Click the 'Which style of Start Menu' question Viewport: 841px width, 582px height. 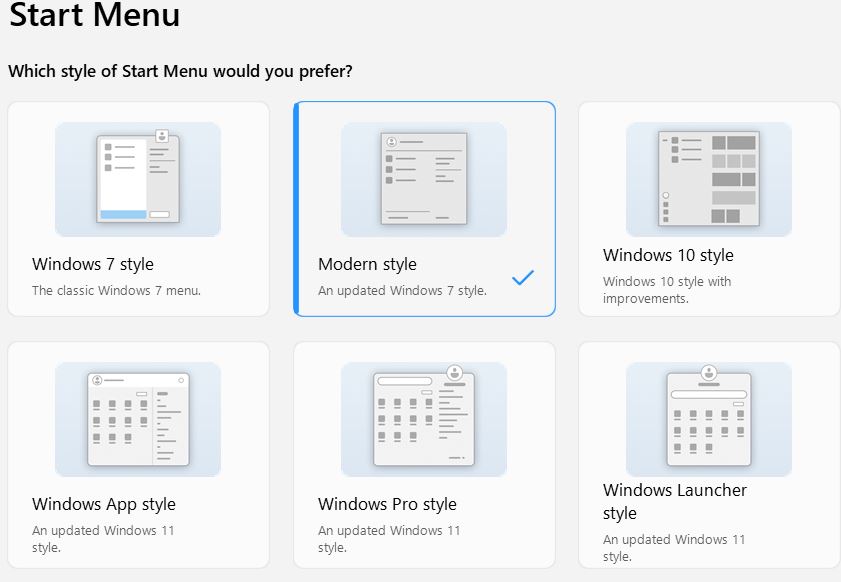pyautogui.click(x=180, y=71)
